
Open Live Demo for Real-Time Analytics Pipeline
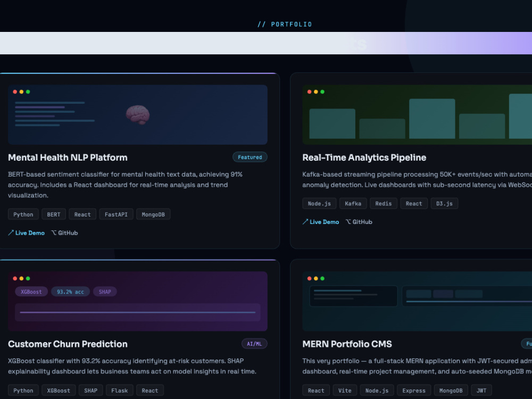click(321, 222)
